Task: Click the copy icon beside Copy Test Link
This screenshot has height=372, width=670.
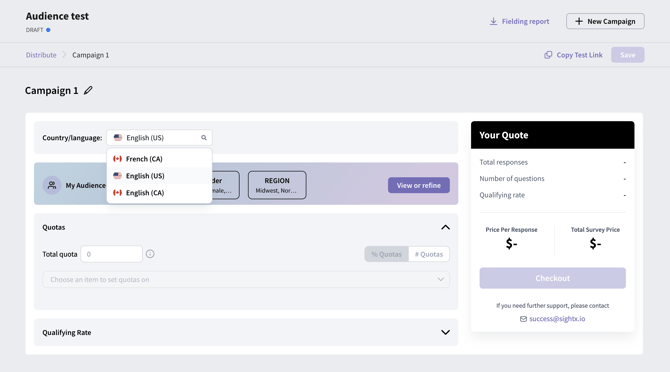Action: pos(548,55)
